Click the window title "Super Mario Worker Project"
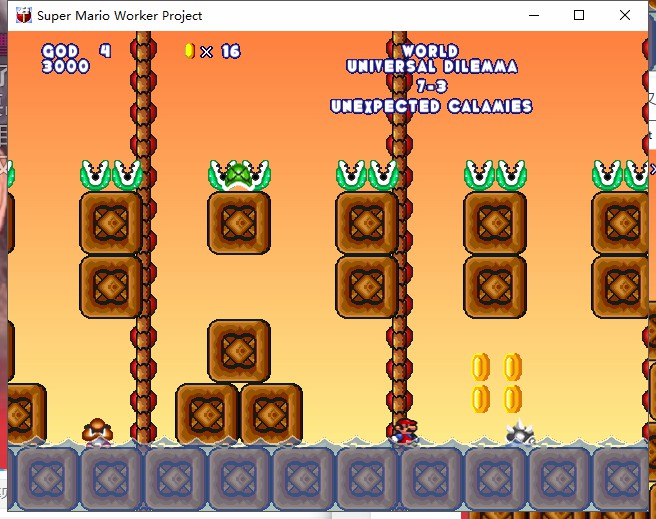This screenshot has height=519, width=656. click(120, 16)
